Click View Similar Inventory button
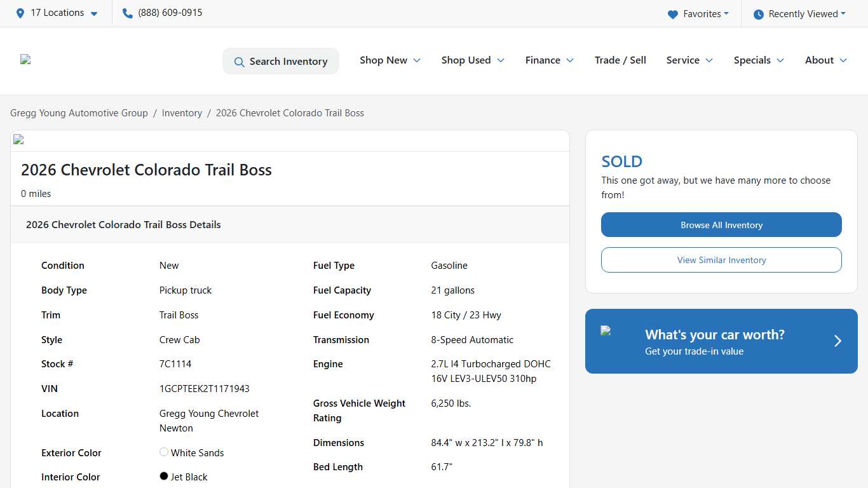The height and width of the screenshot is (488, 868). click(721, 260)
